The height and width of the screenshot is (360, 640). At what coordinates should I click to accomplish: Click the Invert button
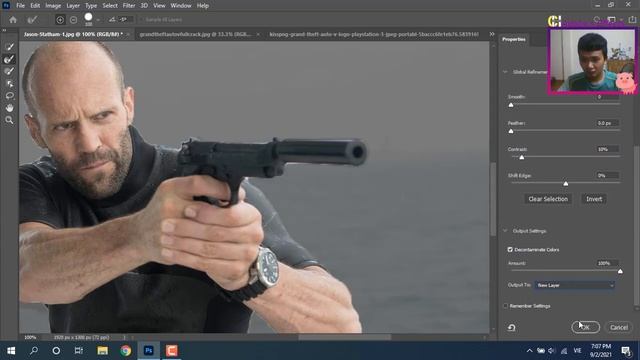click(594, 199)
